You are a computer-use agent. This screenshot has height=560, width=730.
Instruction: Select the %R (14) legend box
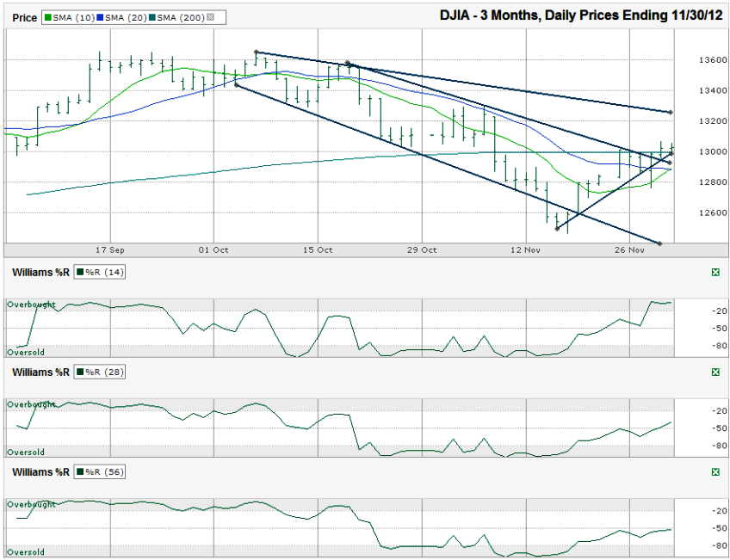click(100, 273)
